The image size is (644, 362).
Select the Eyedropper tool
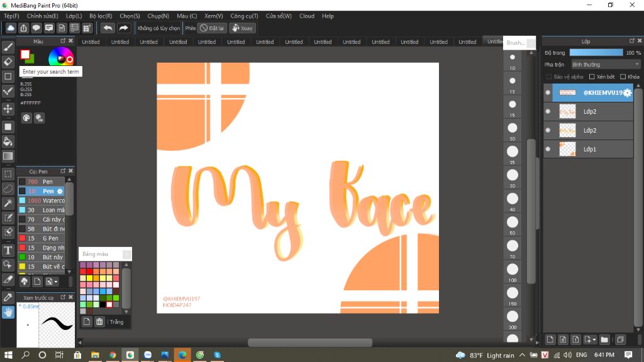click(8, 297)
